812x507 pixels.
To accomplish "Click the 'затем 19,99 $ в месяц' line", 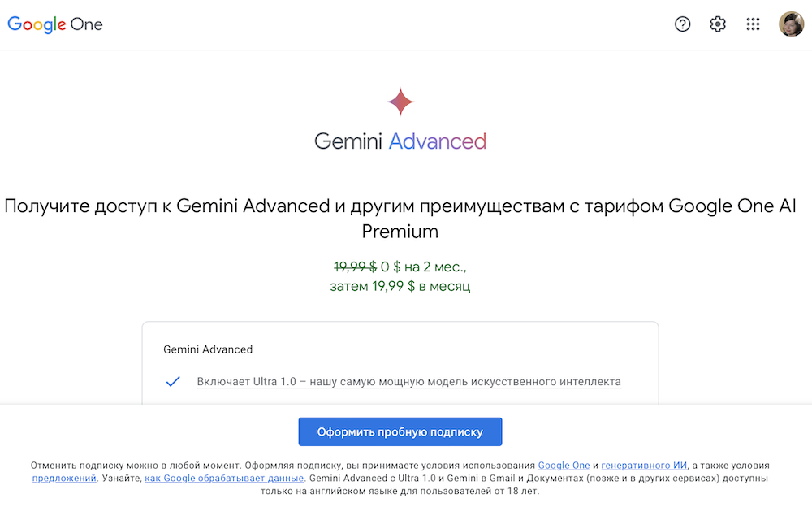I will [400, 286].
